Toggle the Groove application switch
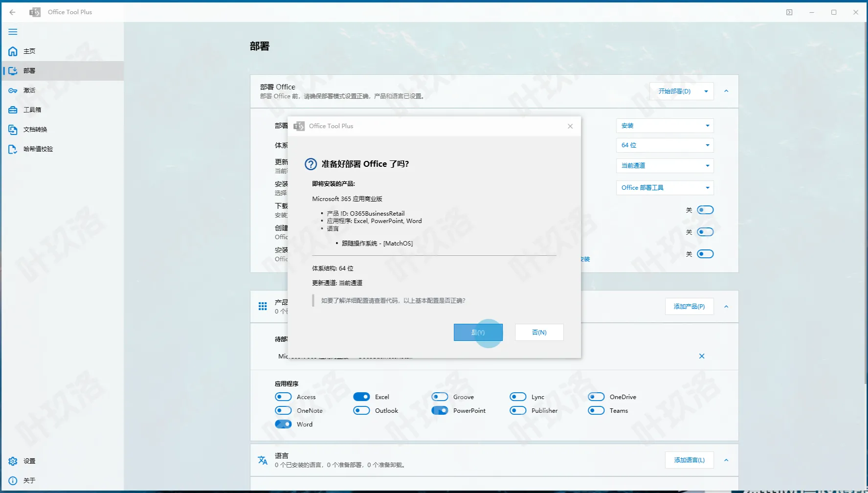 click(440, 397)
